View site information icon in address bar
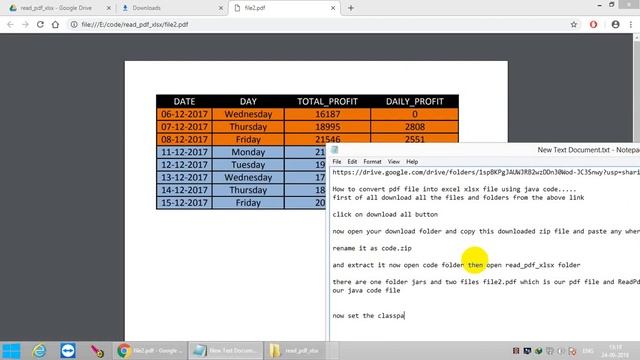The image size is (640, 360). click(x=74, y=24)
